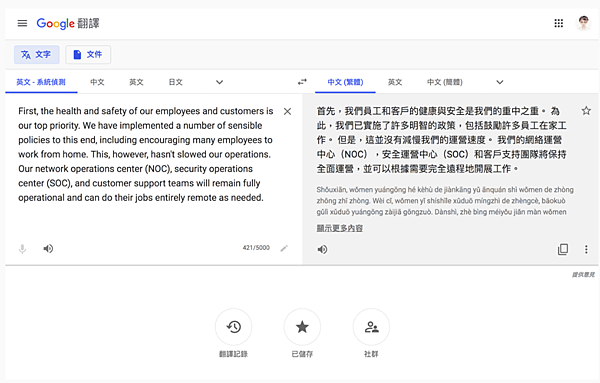This screenshot has height=383, width=600.
Task: Click the 提供意見 feedback link
Action: [x=584, y=275]
